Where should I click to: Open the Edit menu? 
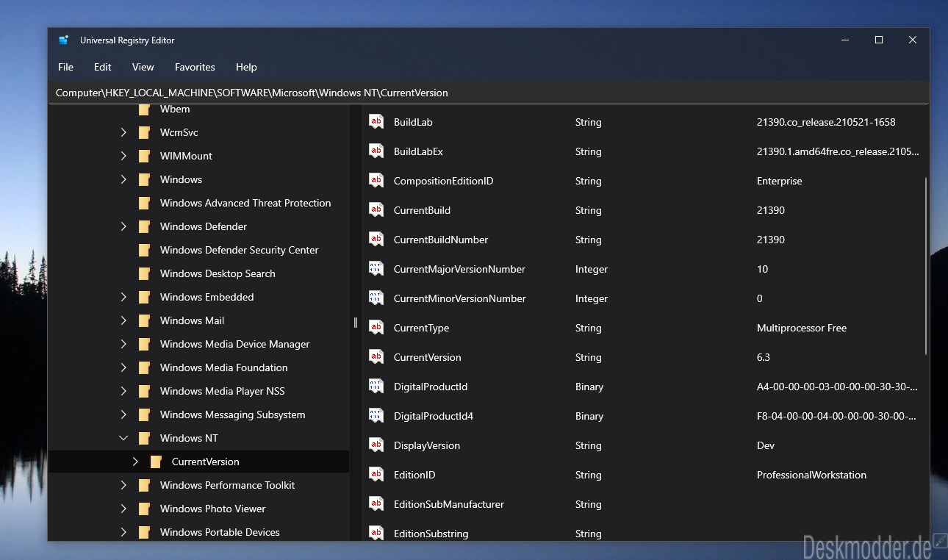pyautogui.click(x=102, y=67)
